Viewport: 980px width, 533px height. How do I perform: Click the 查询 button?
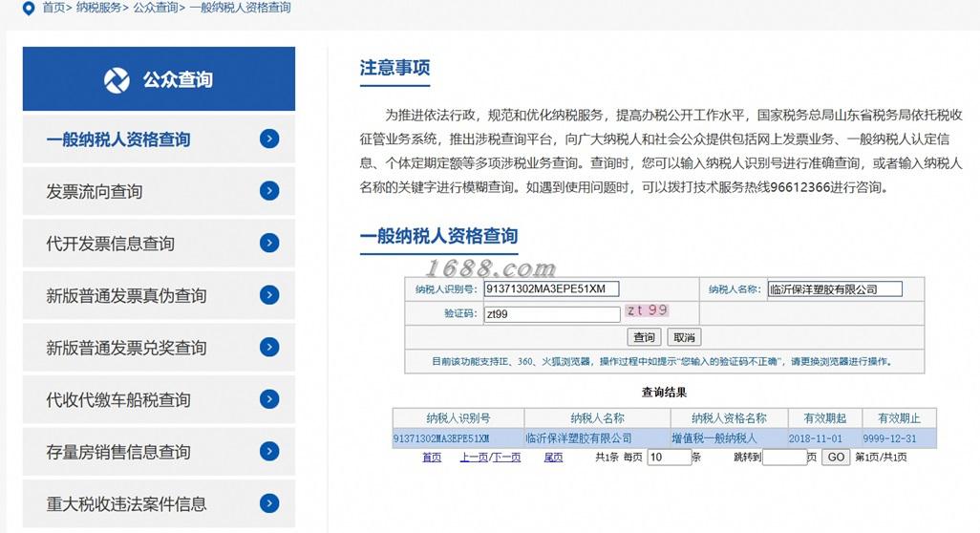point(644,337)
